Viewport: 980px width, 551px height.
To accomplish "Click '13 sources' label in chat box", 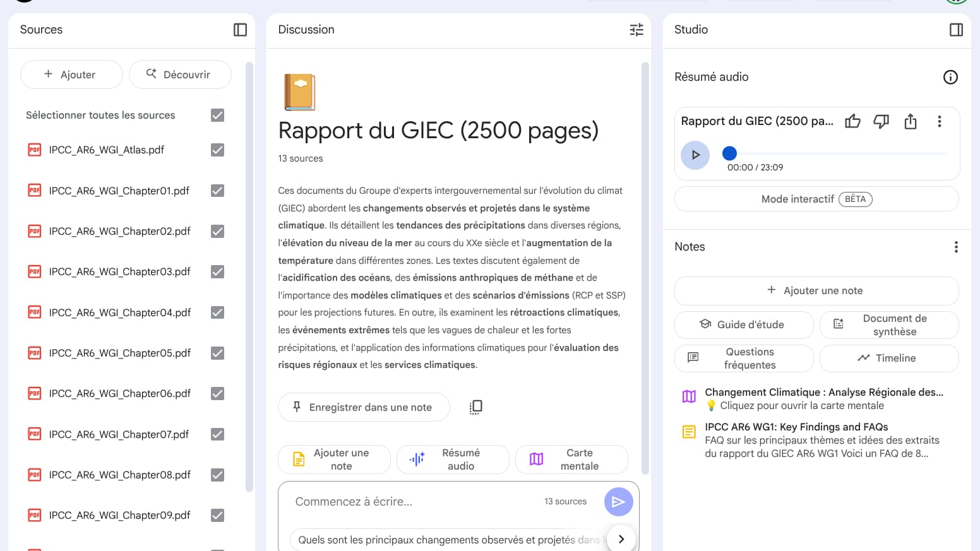I will click(565, 502).
